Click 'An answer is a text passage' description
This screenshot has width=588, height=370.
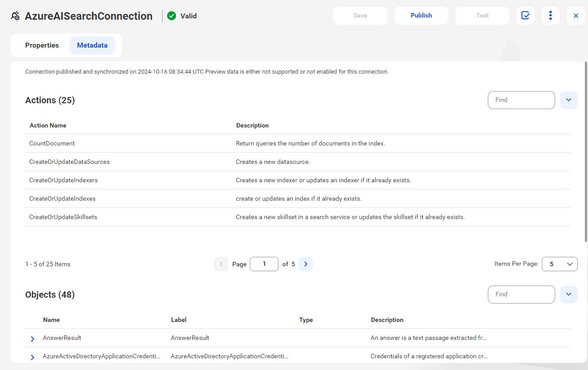429,338
